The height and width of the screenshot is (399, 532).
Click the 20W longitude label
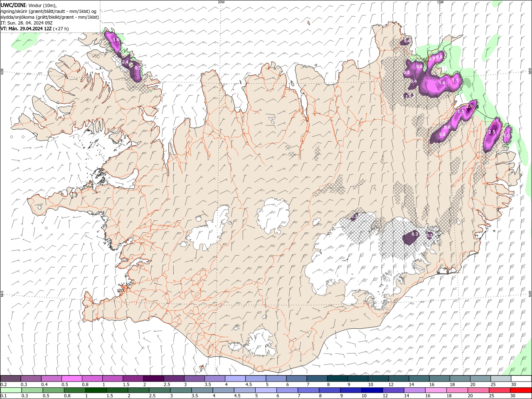click(221, 2)
